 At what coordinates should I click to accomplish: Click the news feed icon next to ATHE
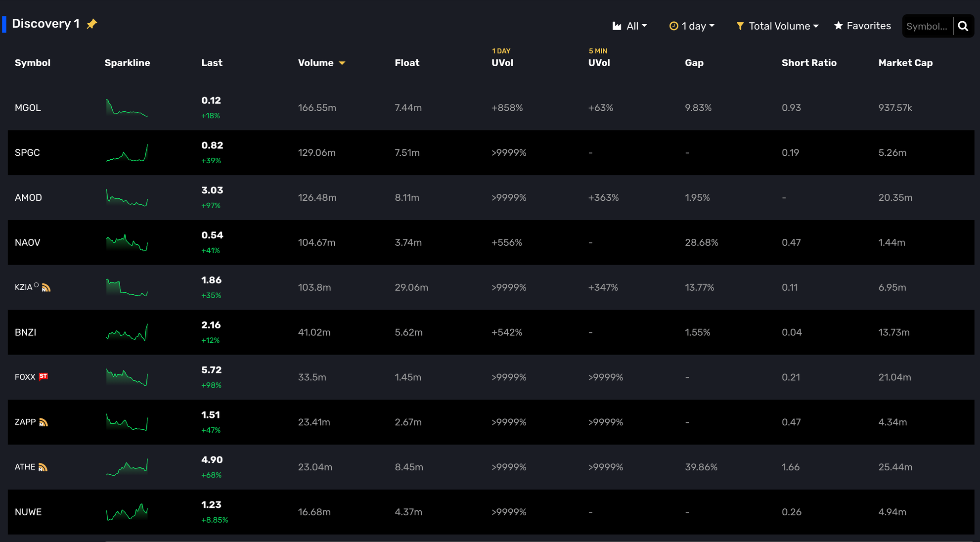[x=43, y=467]
